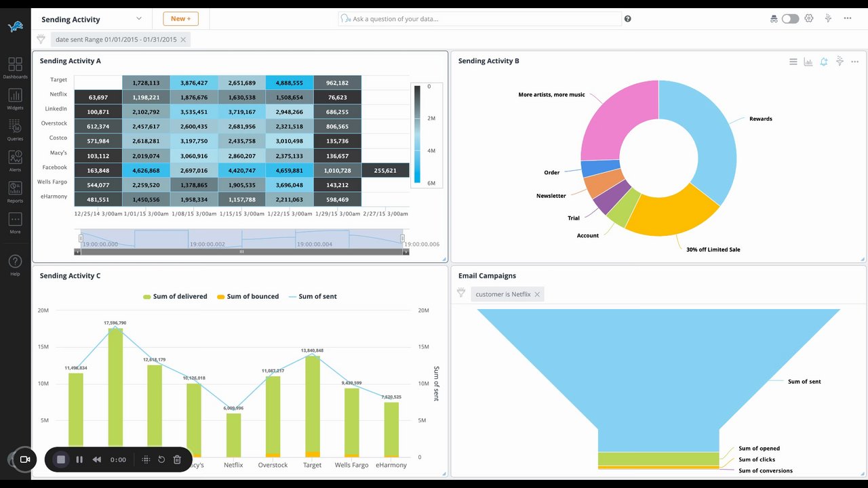Click left arrow of heatmap scrollbar
Screen dimensions: 868x488
coord(77,251)
